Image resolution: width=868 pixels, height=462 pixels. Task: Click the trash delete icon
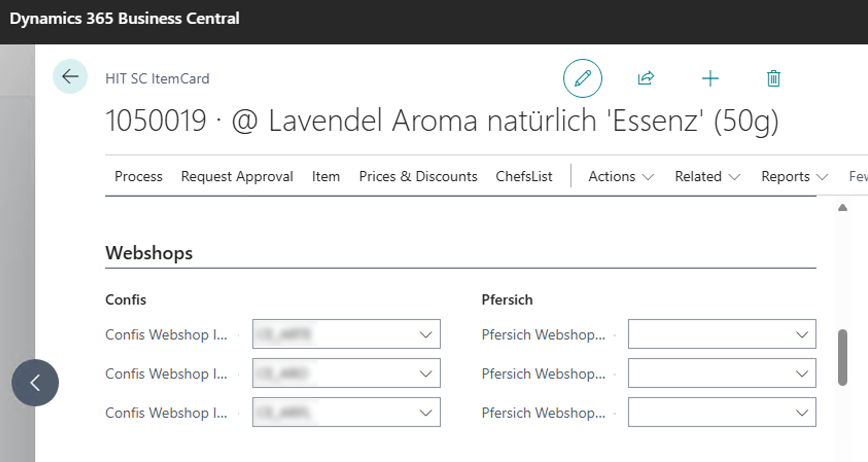click(x=773, y=79)
